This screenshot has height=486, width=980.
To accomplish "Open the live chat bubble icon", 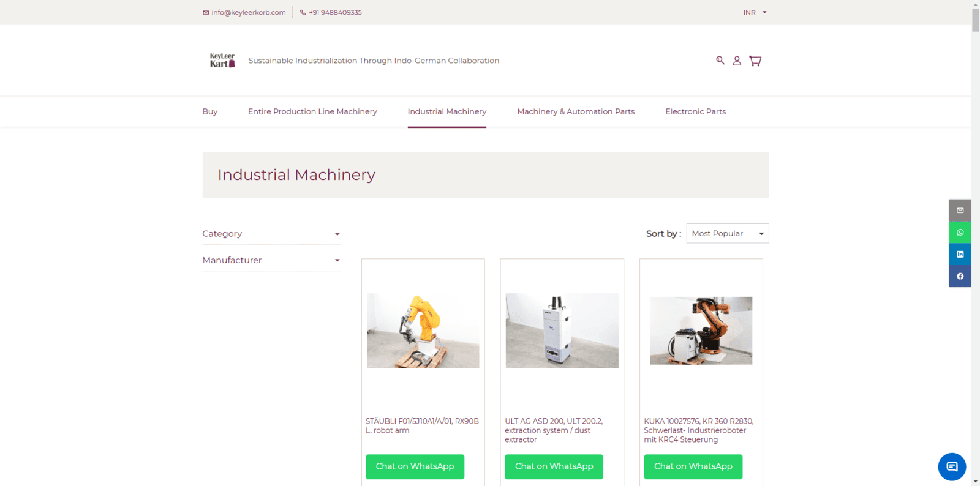I will point(952,466).
